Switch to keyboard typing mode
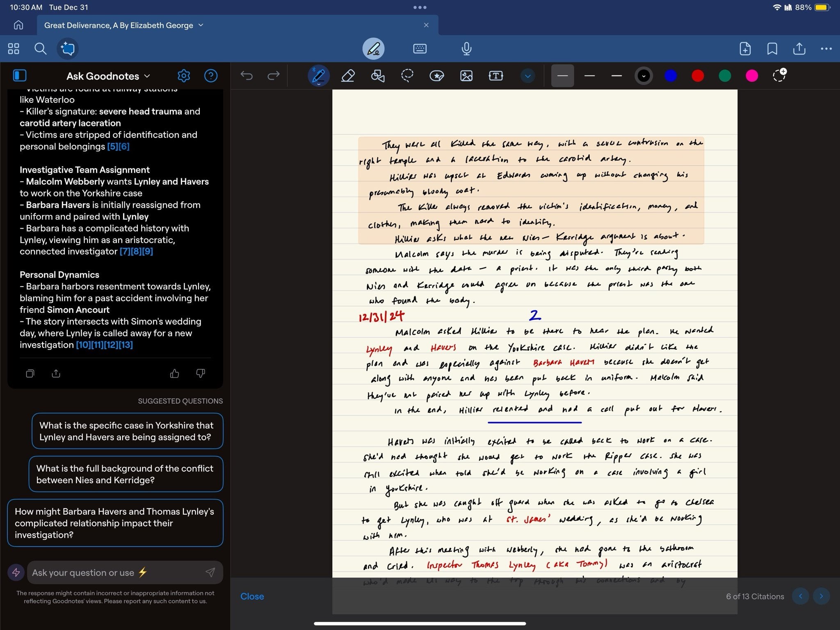Viewport: 840px width, 630px height. coord(420,49)
